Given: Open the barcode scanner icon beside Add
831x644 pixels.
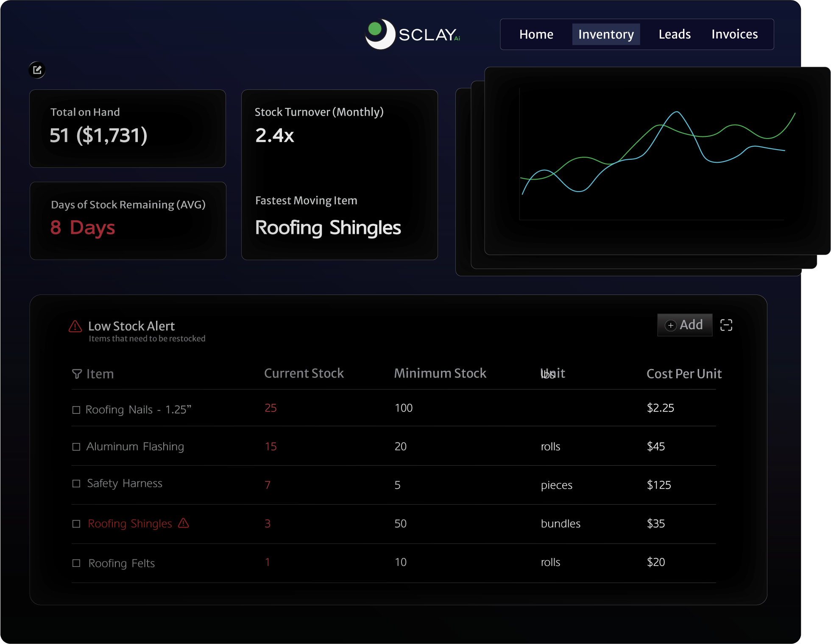Looking at the screenshot, I should [x=727, y=325].
